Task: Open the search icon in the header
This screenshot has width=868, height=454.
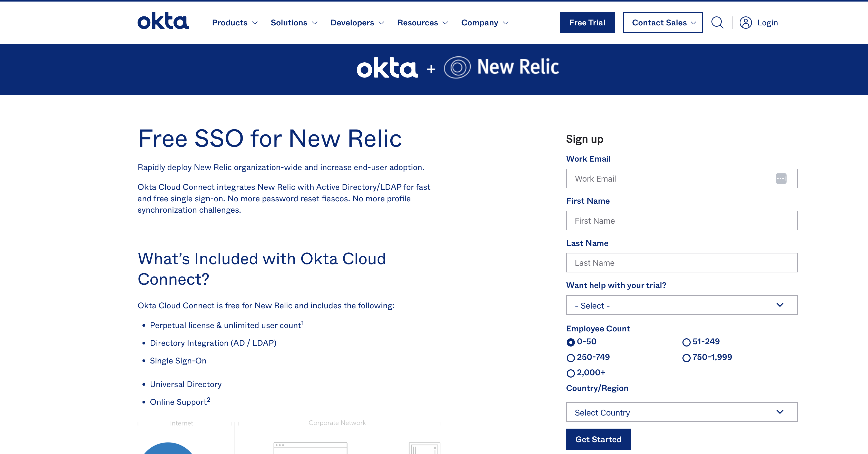Action: [717, 23]
